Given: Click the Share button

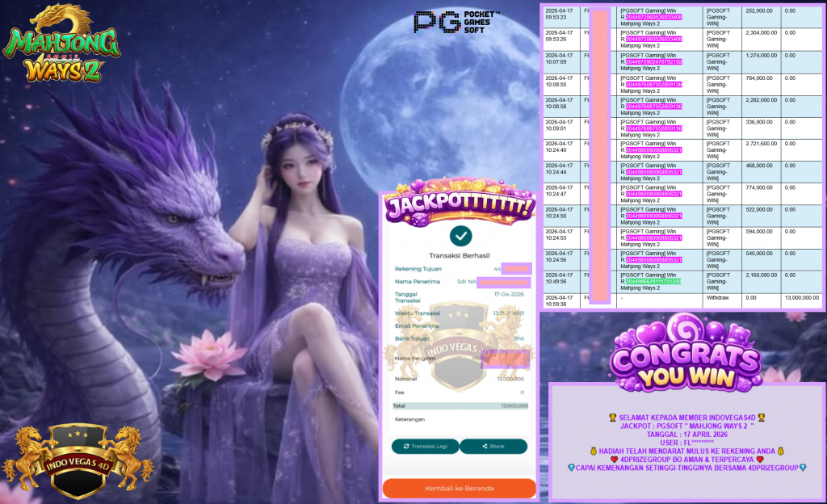Looking at the screenshot, I should [x=493, y=446].
